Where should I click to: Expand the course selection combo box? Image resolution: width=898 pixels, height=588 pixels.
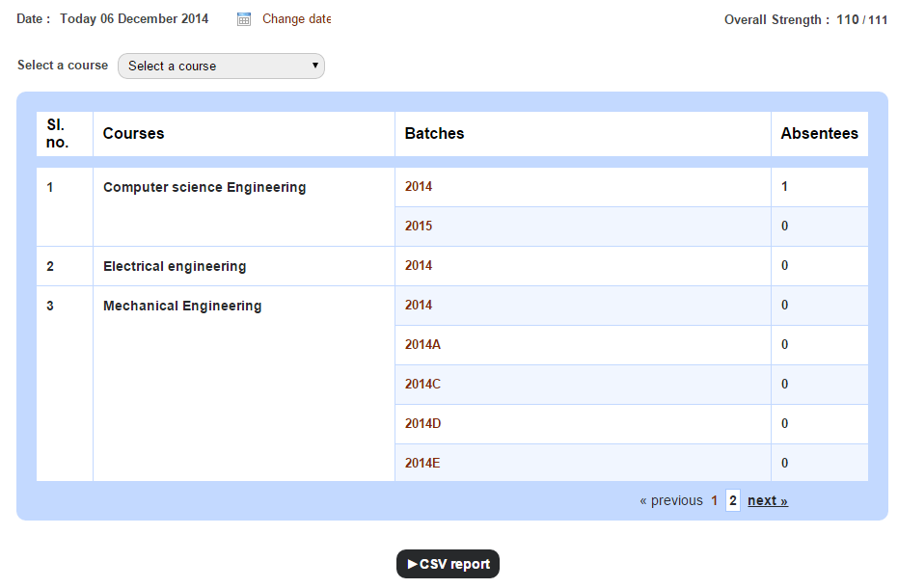click(220, 66)
